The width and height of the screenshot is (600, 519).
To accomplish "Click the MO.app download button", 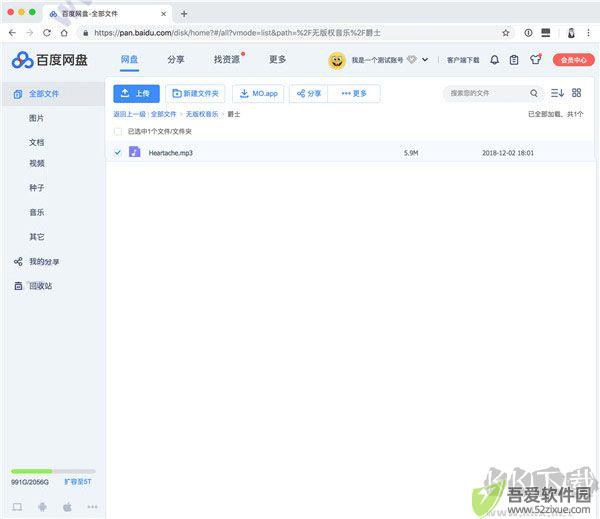I will (x=258, y=93).
